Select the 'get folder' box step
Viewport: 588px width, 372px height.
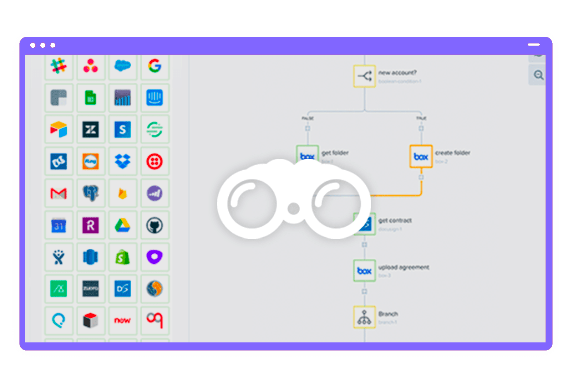[307, 154]
